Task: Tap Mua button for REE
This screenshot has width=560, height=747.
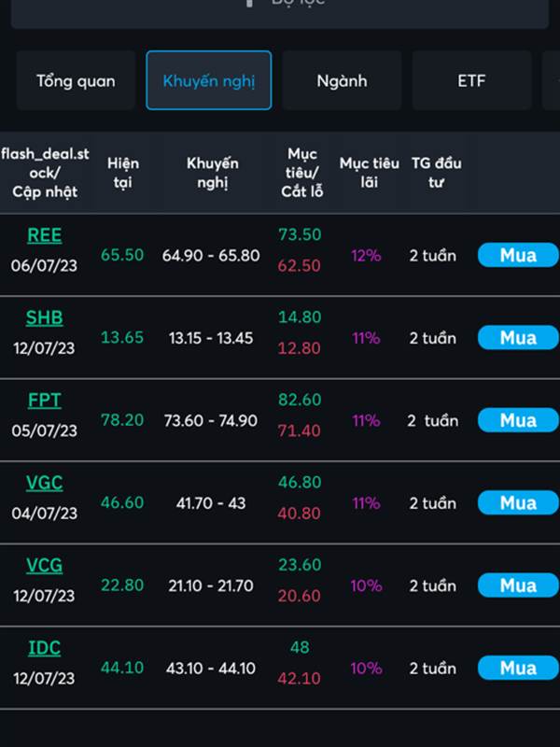Action: tap(518, 255)
